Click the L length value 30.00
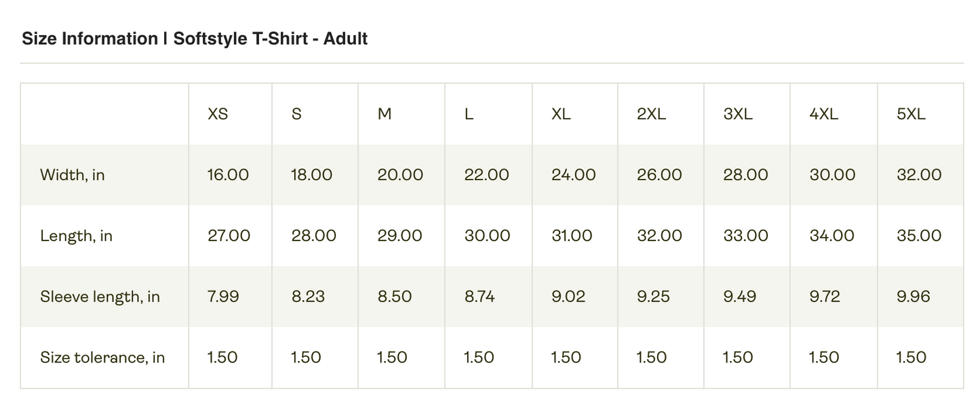Viewport: 980px width, 399px height. [487, 236]
